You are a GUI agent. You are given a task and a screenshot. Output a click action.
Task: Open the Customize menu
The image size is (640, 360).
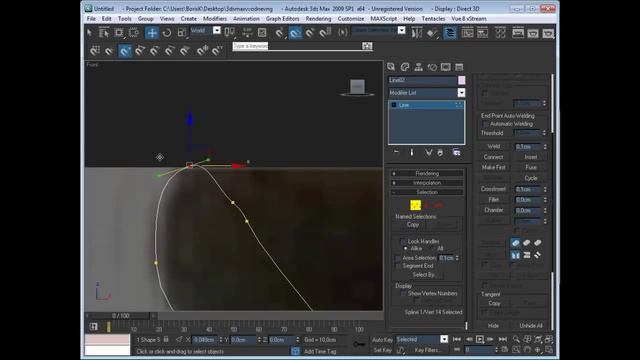tap(351, 19)
